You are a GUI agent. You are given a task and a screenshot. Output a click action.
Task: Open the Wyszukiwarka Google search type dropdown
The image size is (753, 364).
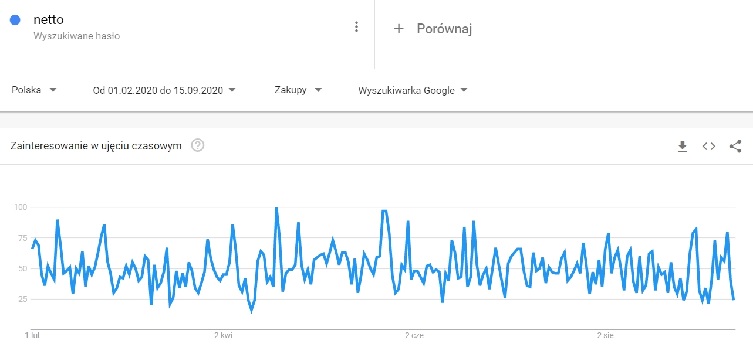tap(413, 90)
